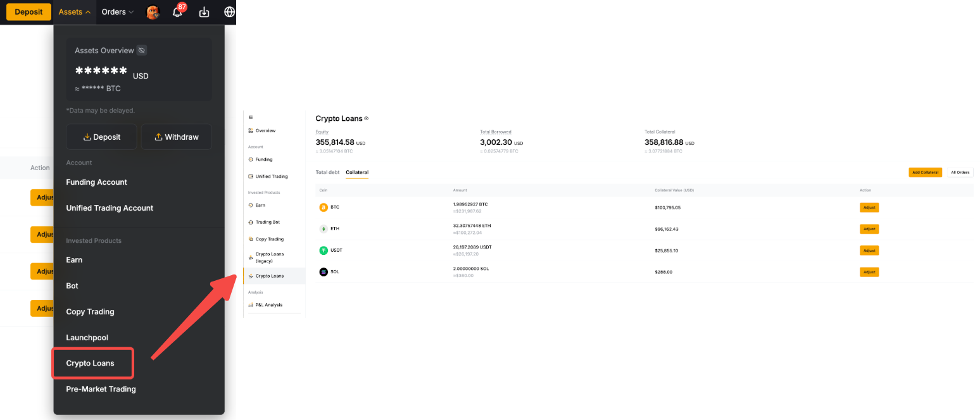Toggle the eye icon beside Crypto Loans title
The width and height of the screenshot is (980, 420).
coord(367,119)
